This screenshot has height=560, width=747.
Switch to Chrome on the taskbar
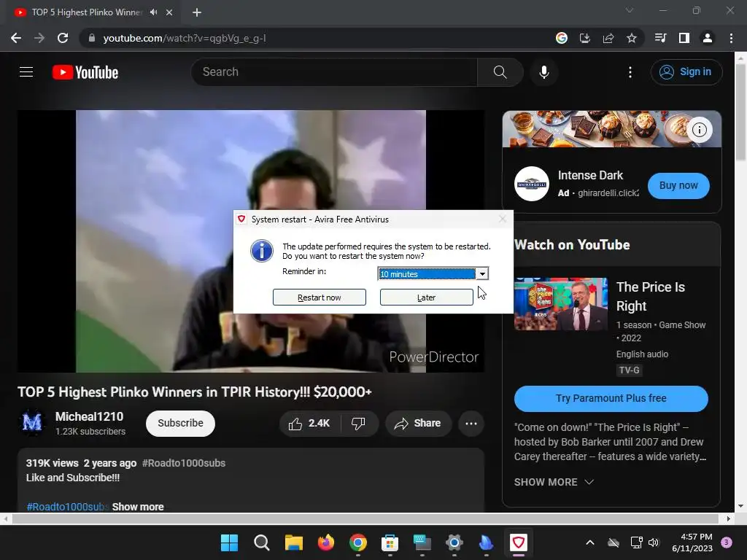pyautogui.click(x=357, y=542)
